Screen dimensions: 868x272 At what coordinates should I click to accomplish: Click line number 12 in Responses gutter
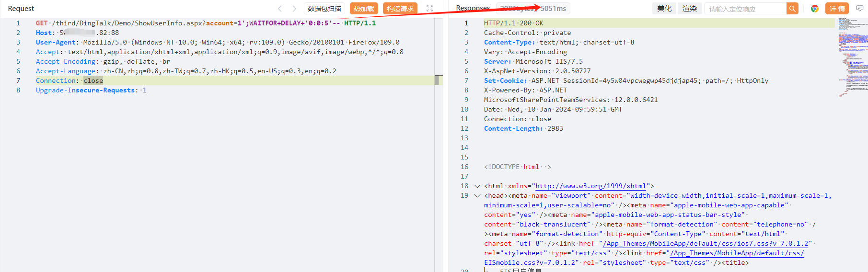coord(464,128)
